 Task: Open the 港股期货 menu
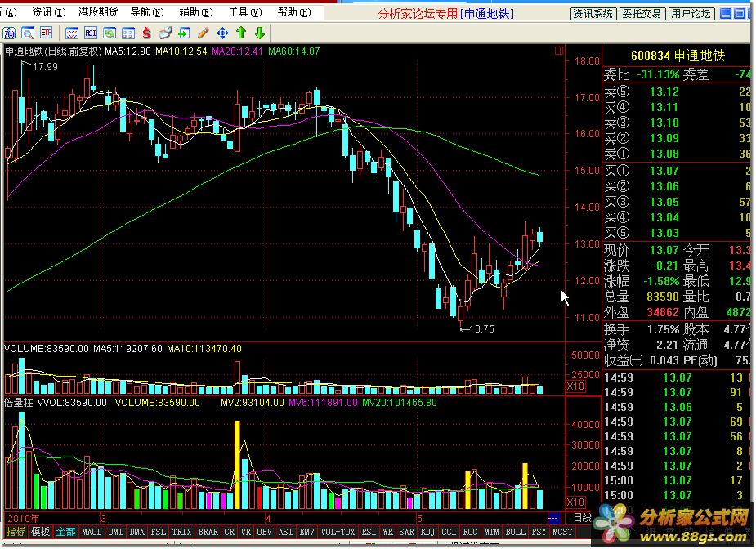click(98, 12)
